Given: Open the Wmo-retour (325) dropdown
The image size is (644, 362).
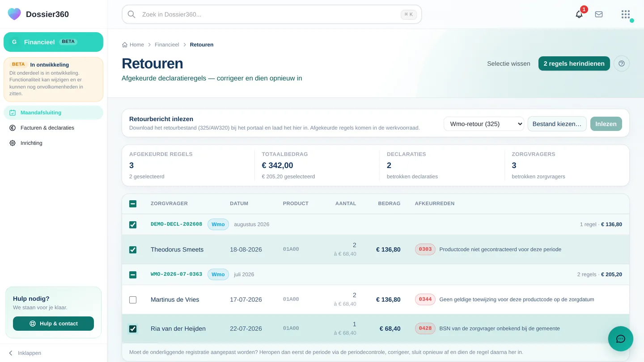Looking at the screenshot, I should pos(484,124).
